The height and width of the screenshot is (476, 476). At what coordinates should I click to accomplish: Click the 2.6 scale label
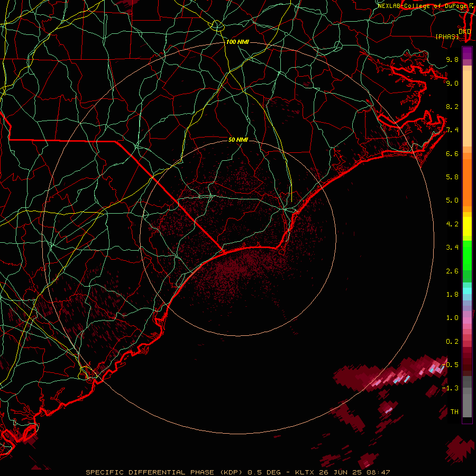[x=452, y=271]
